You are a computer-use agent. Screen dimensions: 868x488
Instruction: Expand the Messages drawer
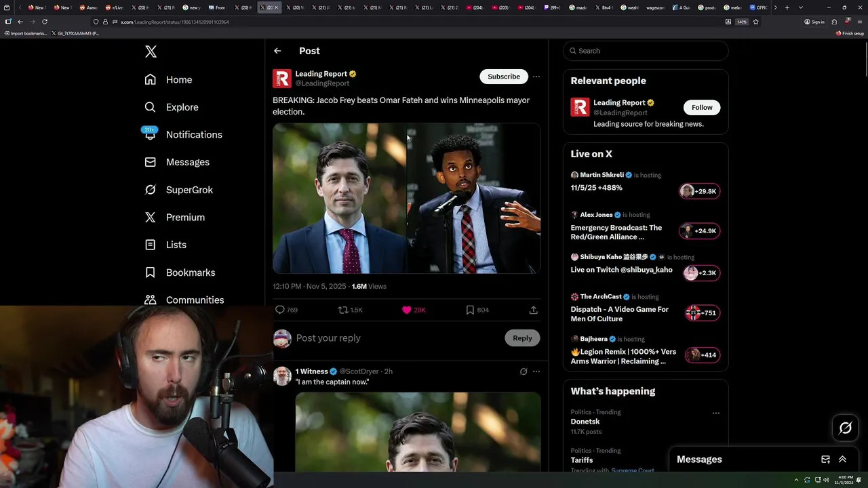click(842, 460)
